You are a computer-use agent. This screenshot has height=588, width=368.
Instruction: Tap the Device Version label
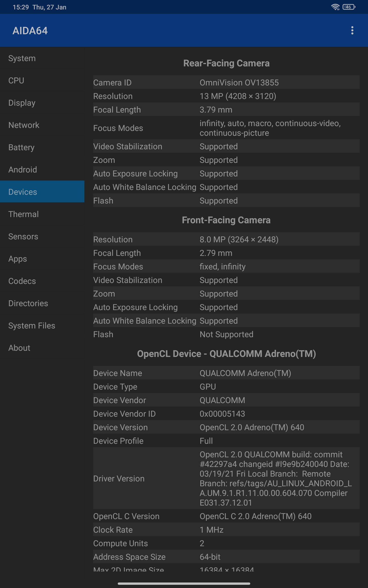coord(121,427)
